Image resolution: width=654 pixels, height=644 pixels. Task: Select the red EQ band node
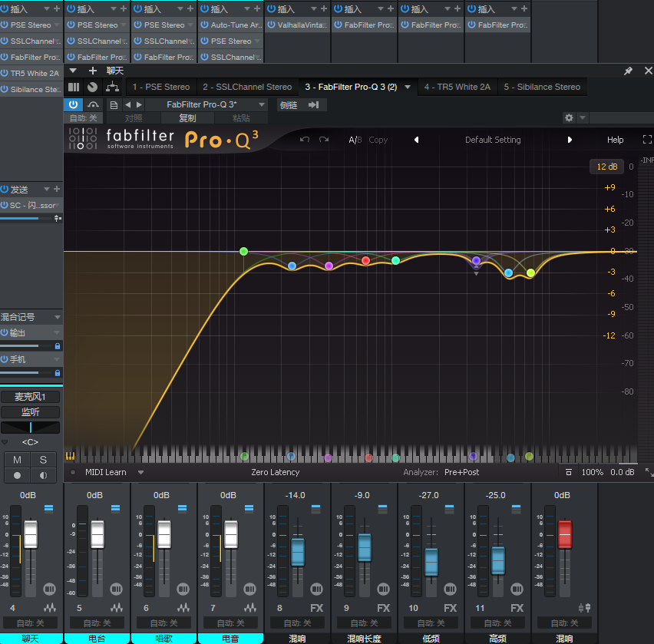point(366,261)
